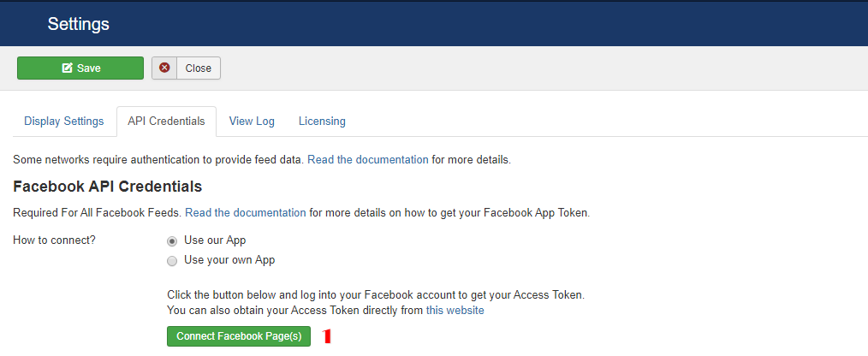Click the 'How to connect?' label

click(54, 240)
